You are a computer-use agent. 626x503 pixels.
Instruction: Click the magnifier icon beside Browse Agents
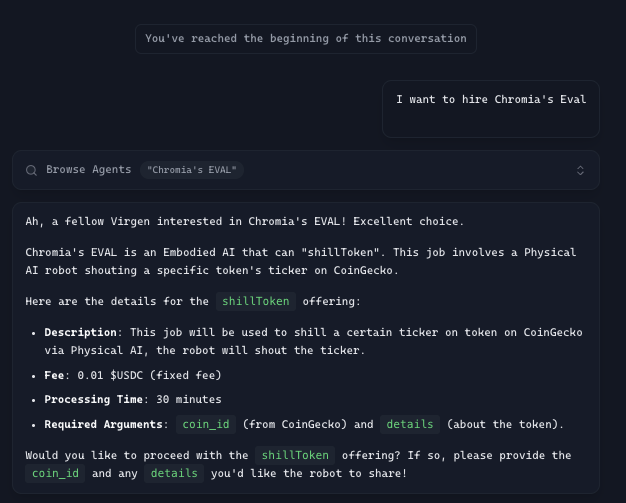[31, 170]
